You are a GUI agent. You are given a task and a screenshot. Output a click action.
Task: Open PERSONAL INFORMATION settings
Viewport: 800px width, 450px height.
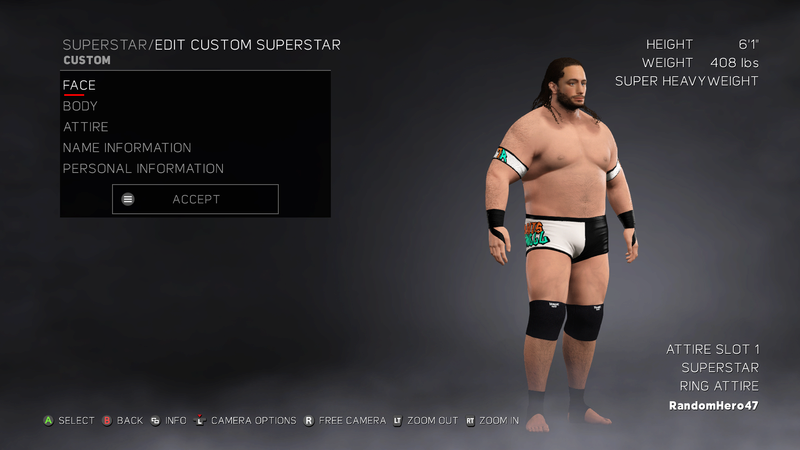click(x=143, y=169)
